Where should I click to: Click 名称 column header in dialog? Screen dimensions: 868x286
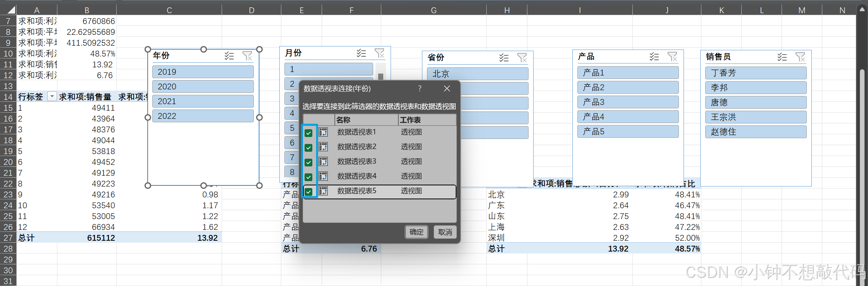point(366,120)
